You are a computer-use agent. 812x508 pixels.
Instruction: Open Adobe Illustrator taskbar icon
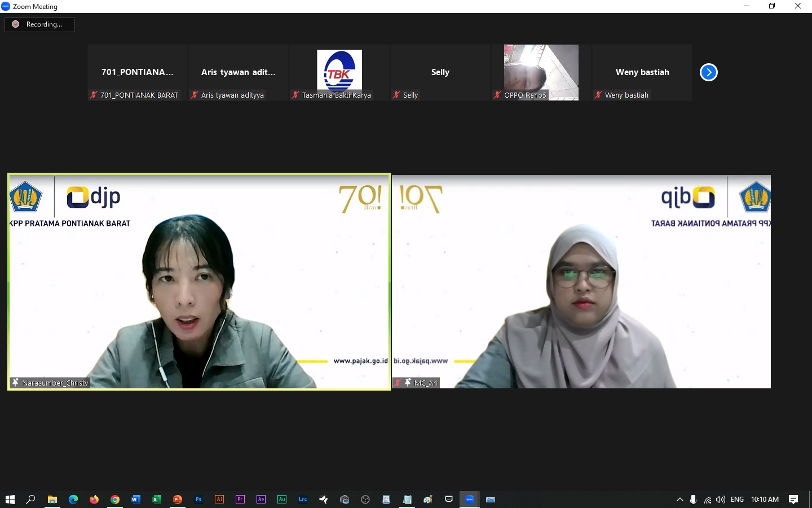(219, 500)
